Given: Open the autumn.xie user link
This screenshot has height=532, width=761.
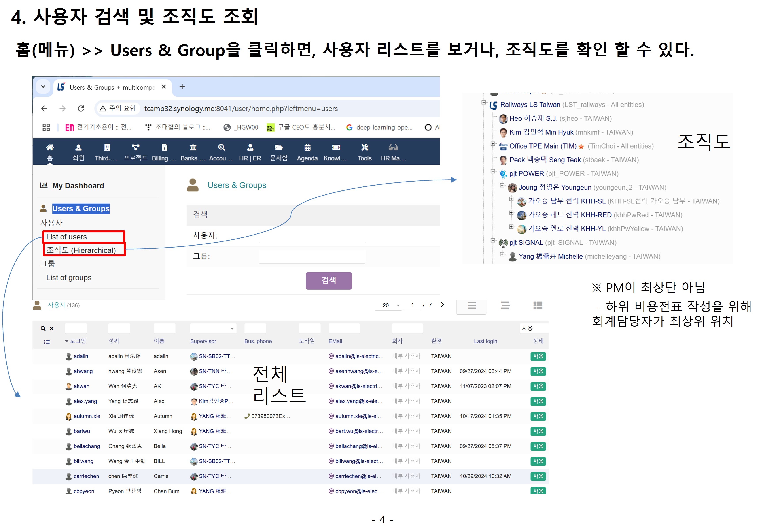Looking at the screenshot, I should pyautogui.click(x=87, y=416).
